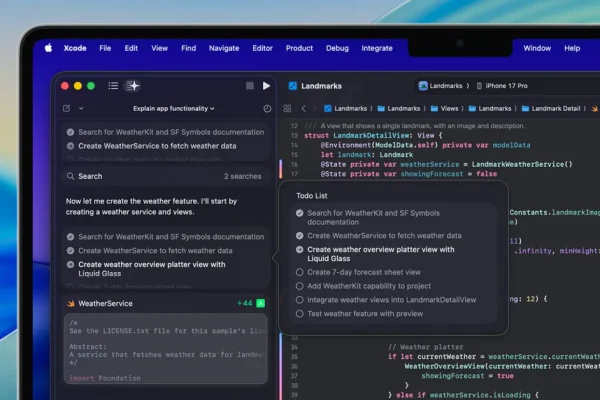Click 'Now let me create the weather feature' message
This screenshot has height=400, width=600.
152,206
